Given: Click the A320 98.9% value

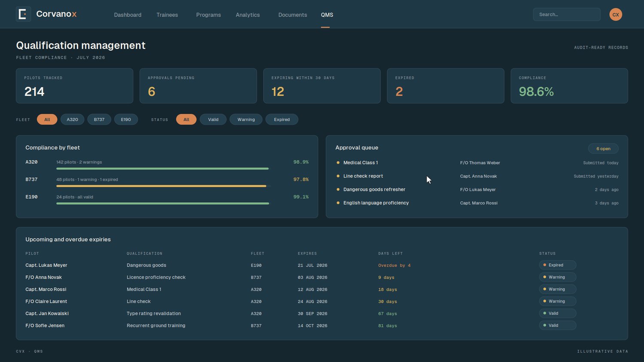Looking at the screenshot, I should (301, 162).
